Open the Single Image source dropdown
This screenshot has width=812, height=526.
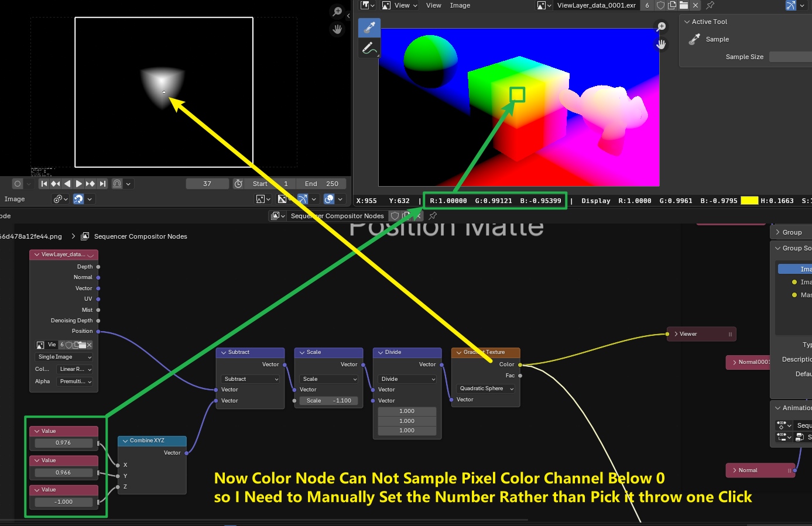[64, 357]
